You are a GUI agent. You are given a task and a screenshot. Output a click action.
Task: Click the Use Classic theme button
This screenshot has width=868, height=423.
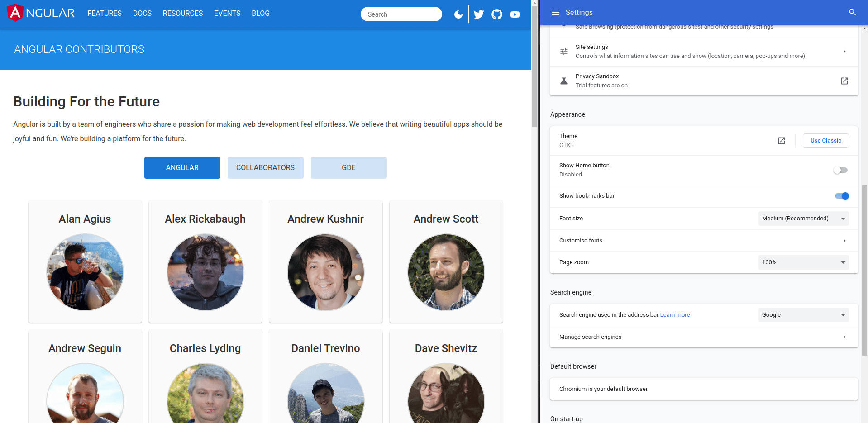(825, 141)
